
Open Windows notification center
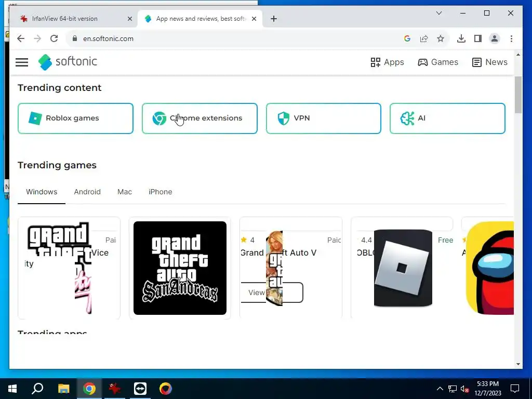[x=515, y=389]
